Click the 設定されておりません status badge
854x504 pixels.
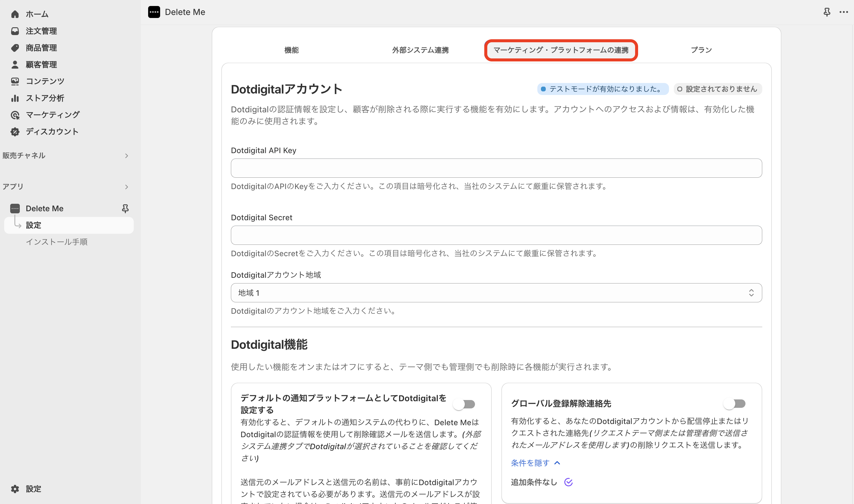pos(718,89)
